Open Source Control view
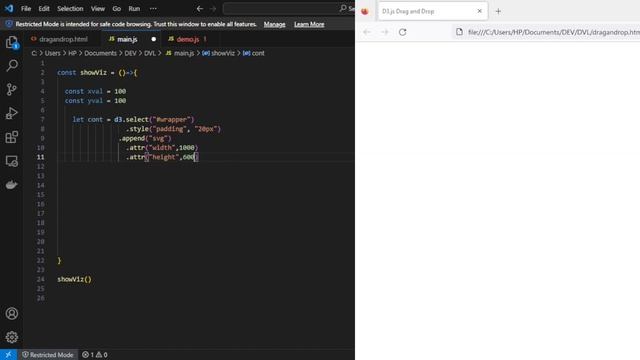This screenshot has width=640, height=360. (12, 89)
